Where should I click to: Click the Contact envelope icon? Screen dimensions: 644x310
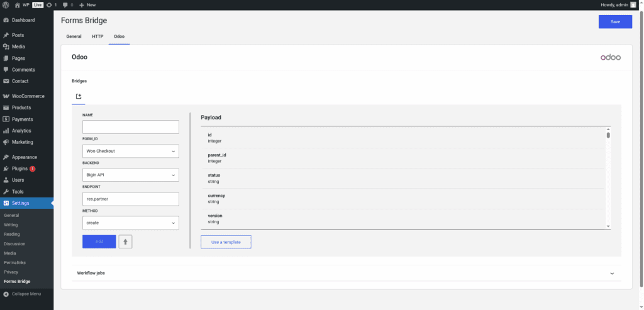(x=6, y=81)
